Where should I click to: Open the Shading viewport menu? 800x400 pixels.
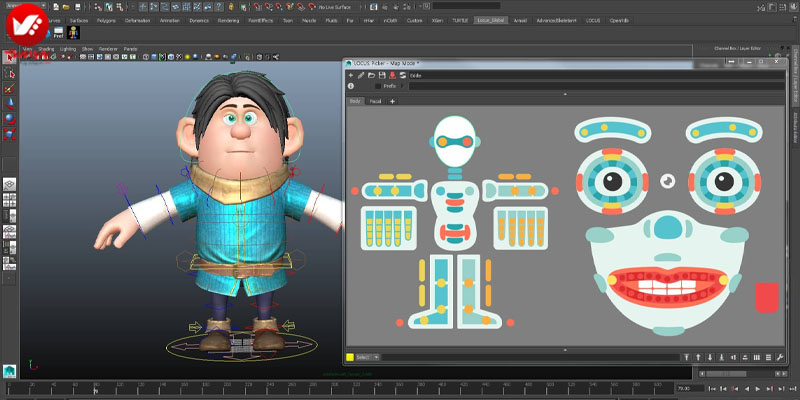click(x=46, y=49)
